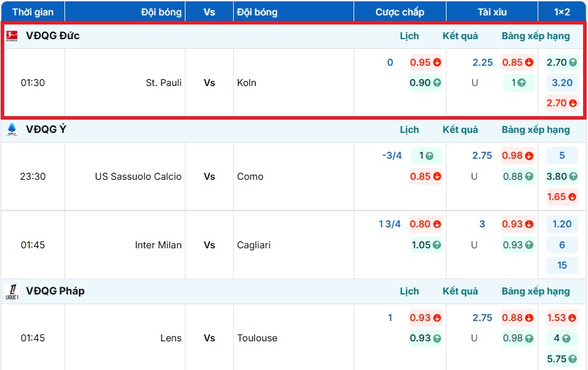Screen dimensions: 588x370
Task: Click red down arrow on Como's 1.65 odds
Action: 573,197
